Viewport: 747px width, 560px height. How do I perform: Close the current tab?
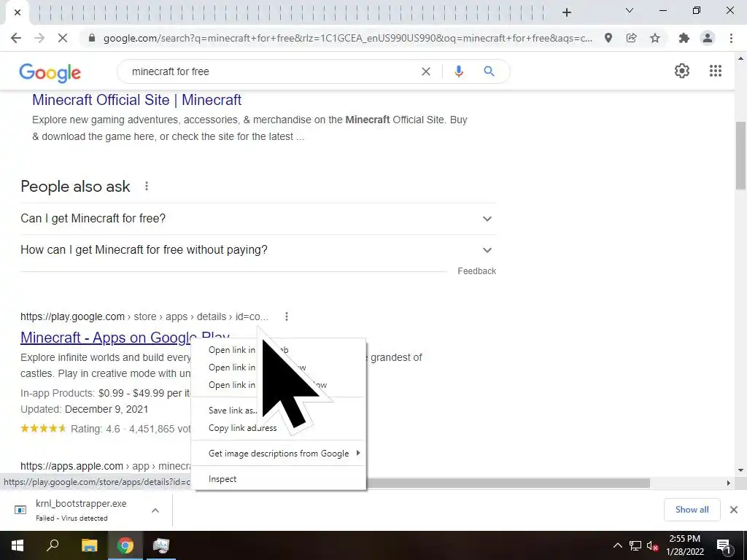point(18,12)
